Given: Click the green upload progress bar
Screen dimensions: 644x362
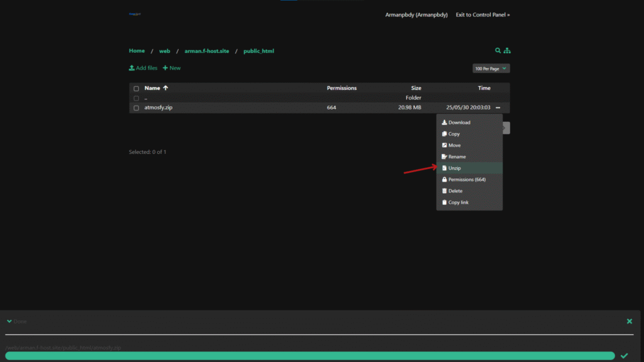Looking at the screenshot, I should [x=309, y=356].
